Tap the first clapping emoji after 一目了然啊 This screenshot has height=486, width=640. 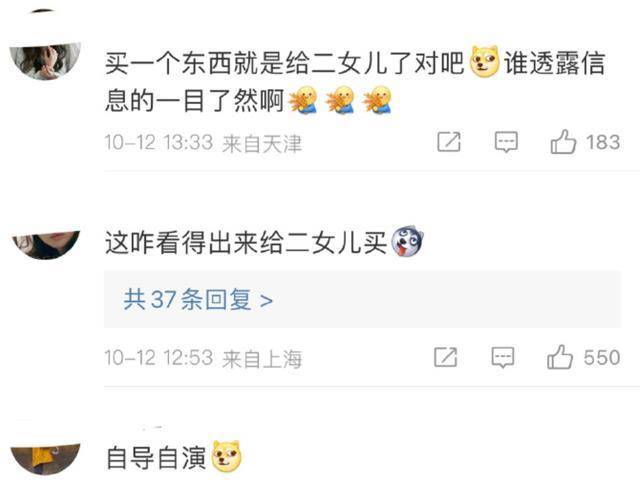click(x=303, y=100)
